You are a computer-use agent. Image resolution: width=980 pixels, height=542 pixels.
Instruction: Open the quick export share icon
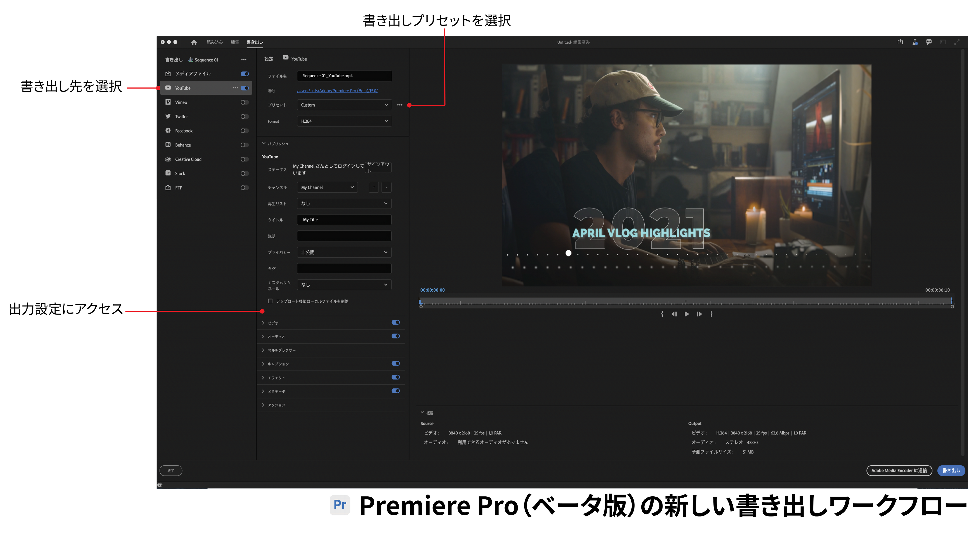pos(900,42)
